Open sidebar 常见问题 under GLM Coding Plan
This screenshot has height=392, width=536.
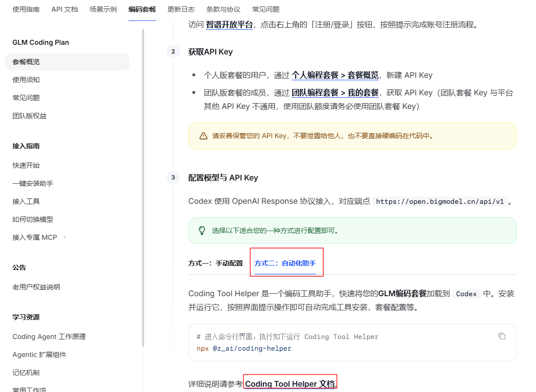(26, 98)
